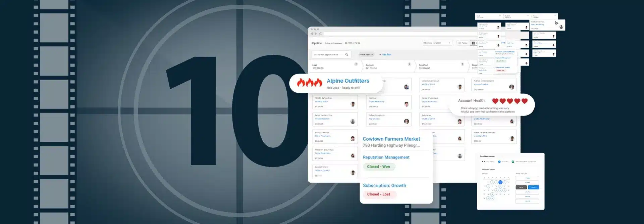Click the Reputation Management link
This screenshot has width=644, height=224.
pyautogui.click(x=386, y=157)
